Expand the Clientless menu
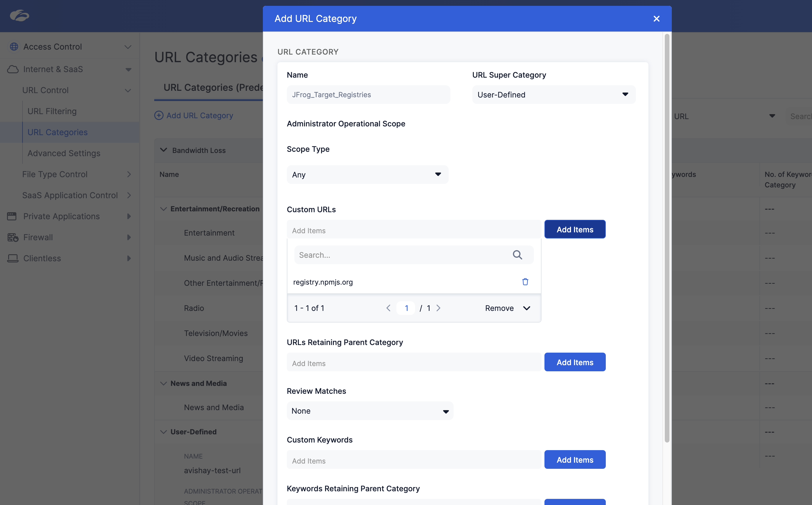 click(x=129, y=259)
